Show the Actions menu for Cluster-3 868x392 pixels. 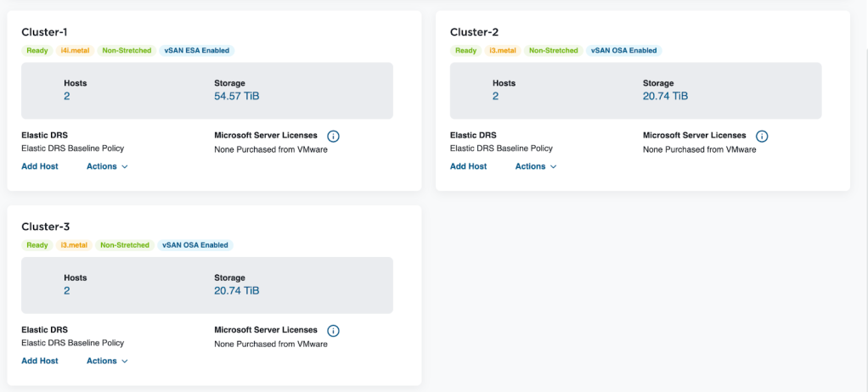coord(107,361)
